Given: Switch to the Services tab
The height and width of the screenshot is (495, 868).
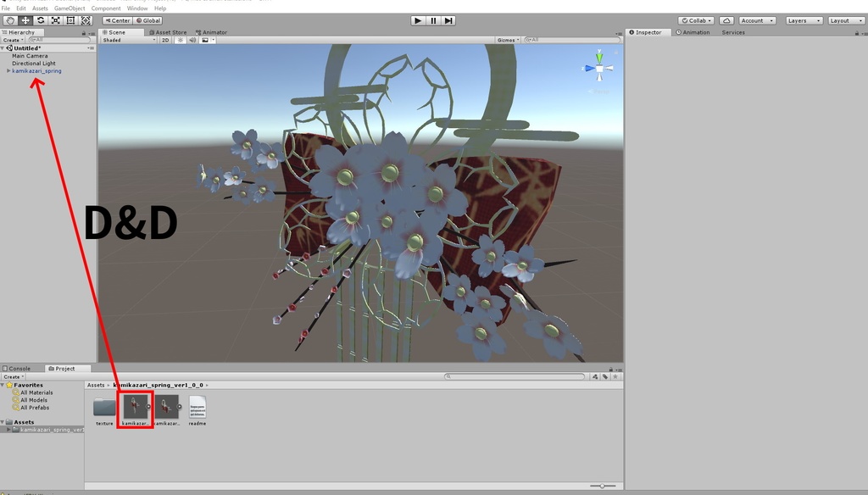Looking at the screenshot, I should tap(733, 32).
